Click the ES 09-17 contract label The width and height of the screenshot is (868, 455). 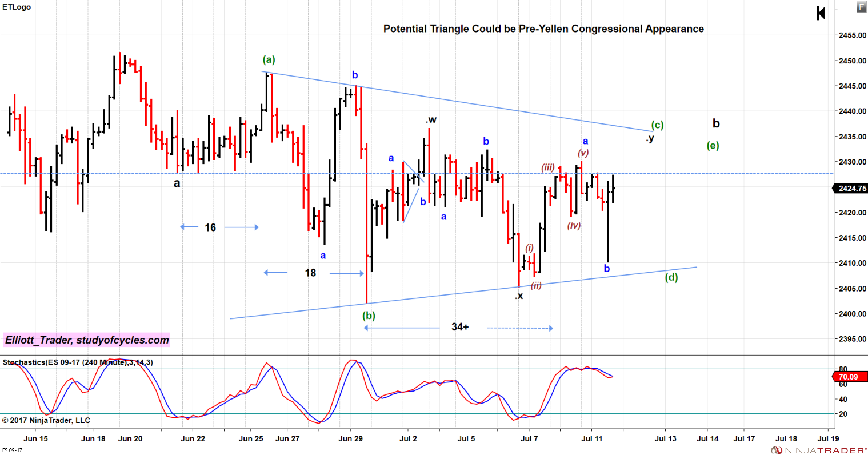point(11,450)
